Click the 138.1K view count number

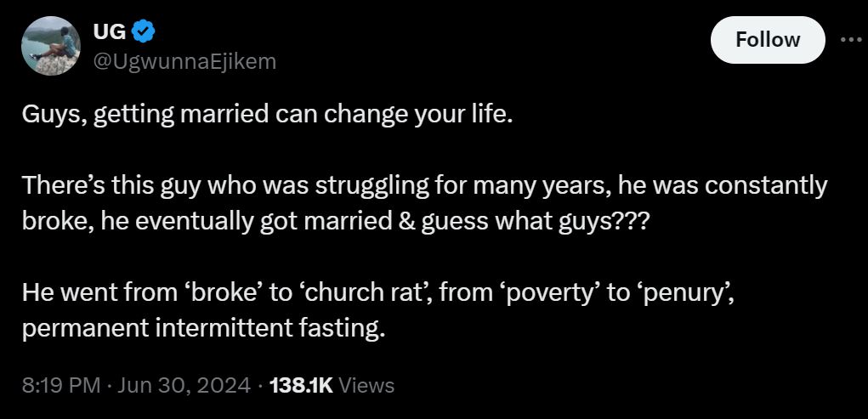coord(300,385)
